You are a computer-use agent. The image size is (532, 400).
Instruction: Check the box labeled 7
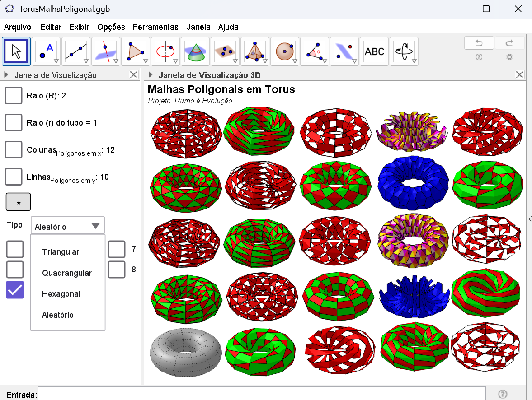(117, 249)
